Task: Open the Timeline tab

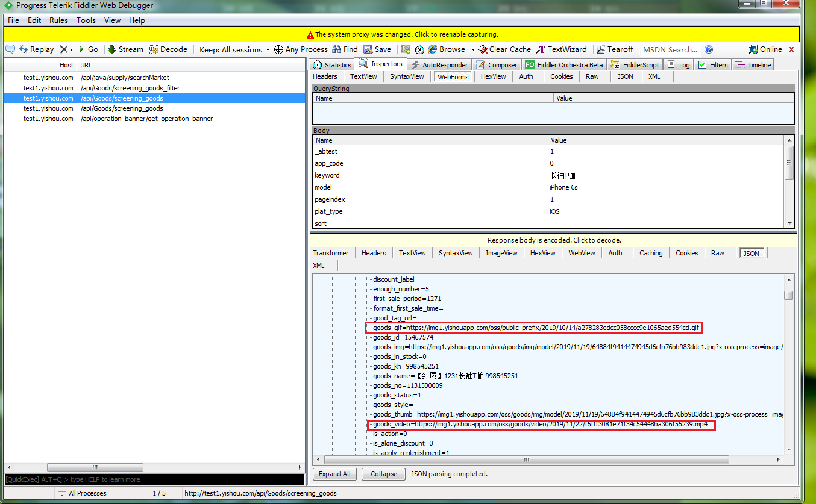Action: pos(753,64)
